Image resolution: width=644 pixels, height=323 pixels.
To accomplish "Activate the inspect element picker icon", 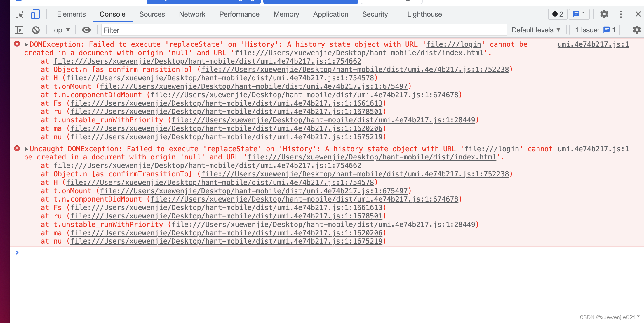I will tap(20, 14).
